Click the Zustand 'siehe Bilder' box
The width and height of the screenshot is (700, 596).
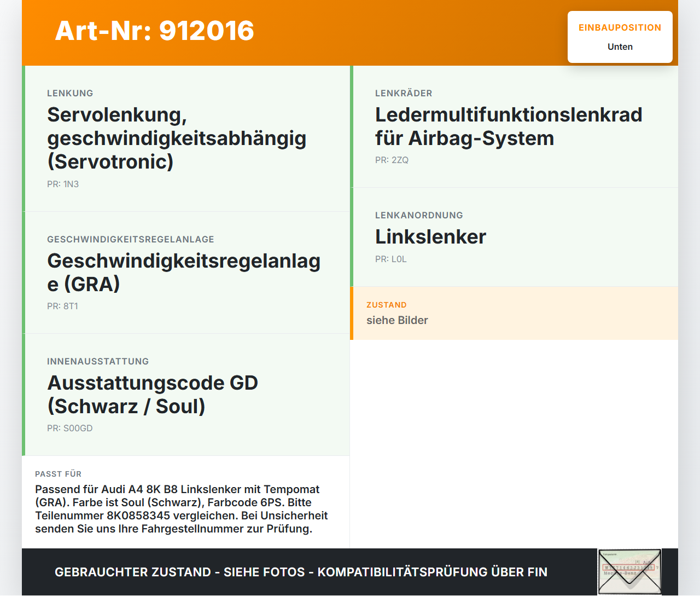[514, 313]
